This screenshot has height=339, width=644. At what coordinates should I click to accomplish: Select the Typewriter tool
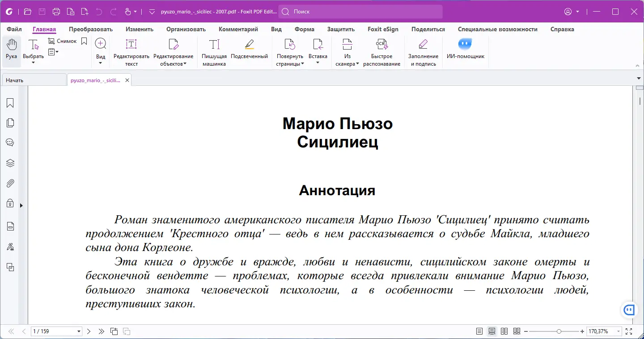point(214,52)
